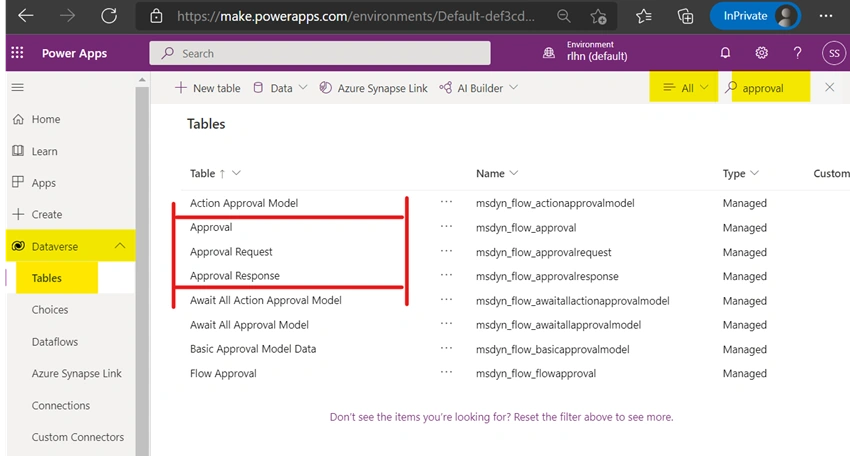Screen dimensions: 850x456
Task: Click the site lock icon in address bar
Action: pyautogui.click(x=156, y=16)
